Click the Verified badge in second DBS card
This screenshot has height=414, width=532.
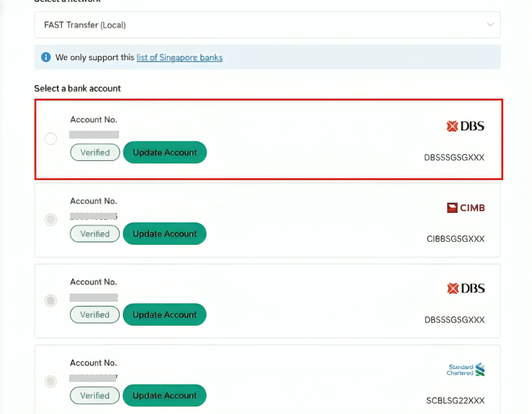95,314
